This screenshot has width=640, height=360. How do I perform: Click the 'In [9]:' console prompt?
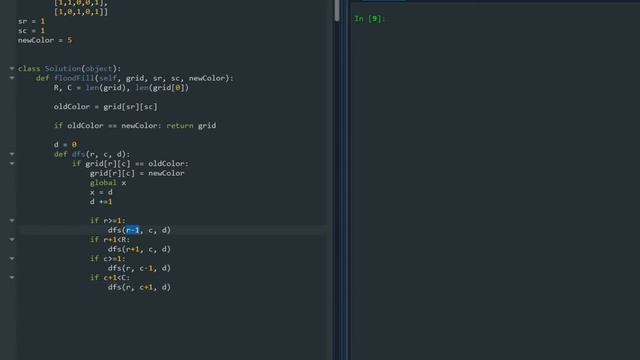pos(369,19)
